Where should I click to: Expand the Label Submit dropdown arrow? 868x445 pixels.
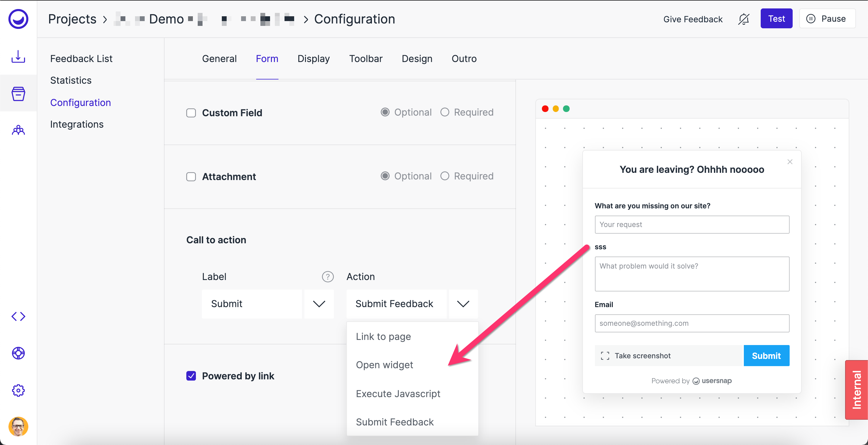point(319,304)
